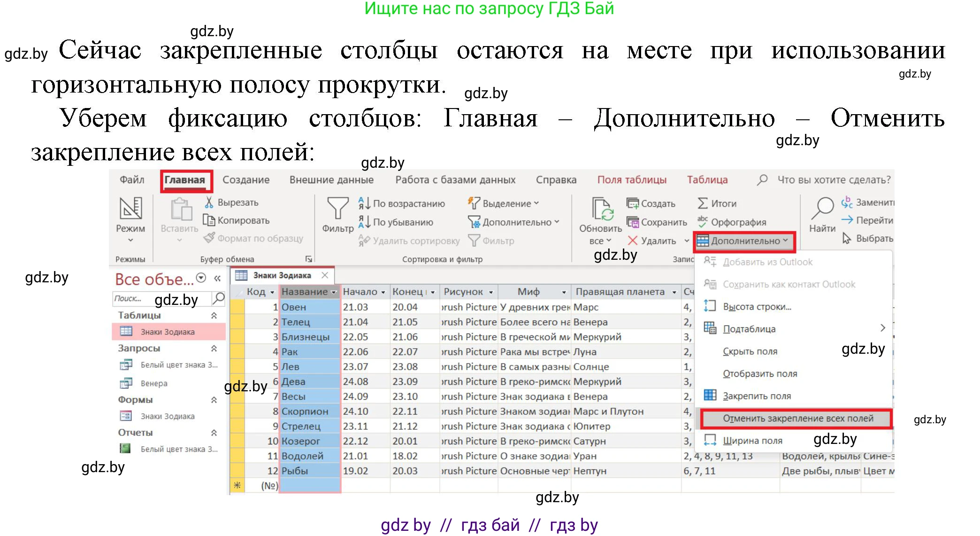
Task: Click the Копировать (copy) icon
Action: [x=210, y=220]
